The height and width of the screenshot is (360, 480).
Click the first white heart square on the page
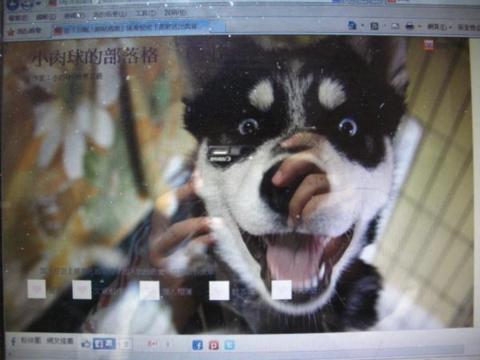(37, 289)
